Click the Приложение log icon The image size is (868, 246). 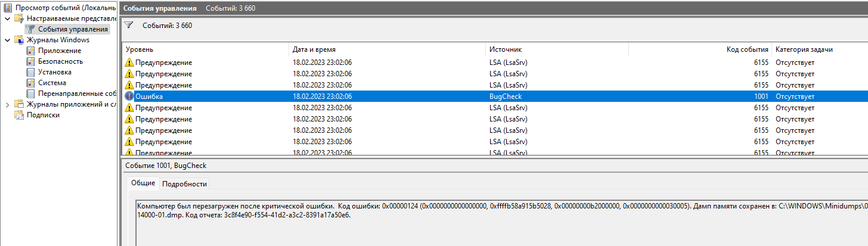[x=30, y=51]
